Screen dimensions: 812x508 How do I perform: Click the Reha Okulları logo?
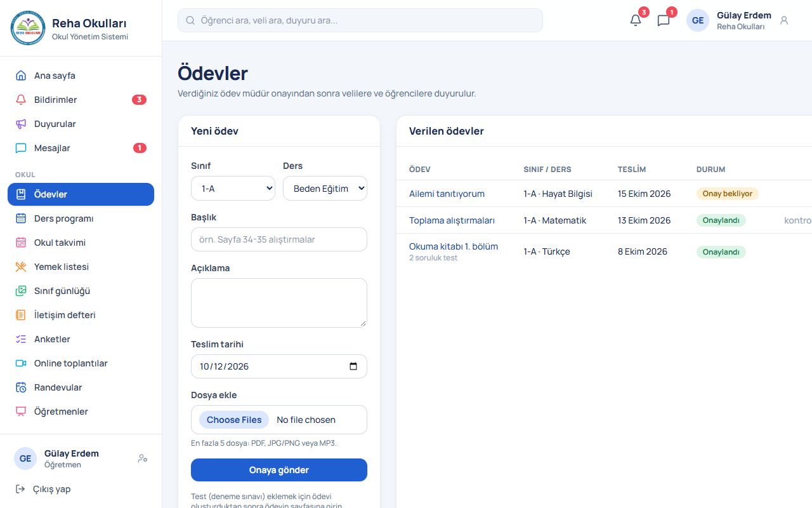point(28,28)
